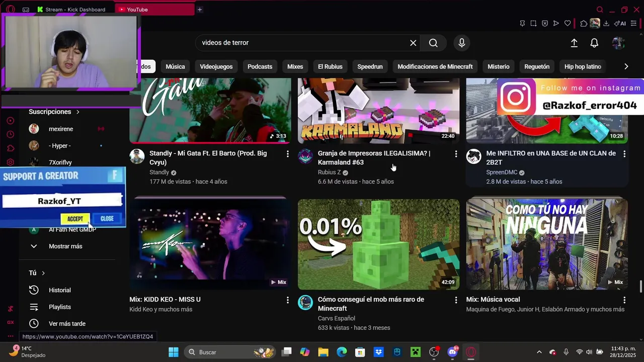The height and width of the screenshot is (362, 644).
Task: Open the Windows Start button
Action: pyautogui.click(x=174, y=352)
